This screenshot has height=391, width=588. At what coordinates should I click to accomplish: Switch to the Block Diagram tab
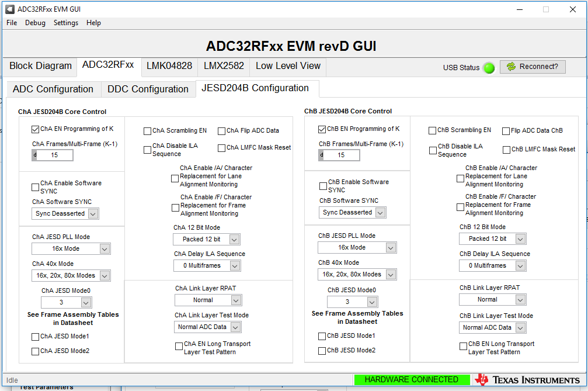coord(40,66)
